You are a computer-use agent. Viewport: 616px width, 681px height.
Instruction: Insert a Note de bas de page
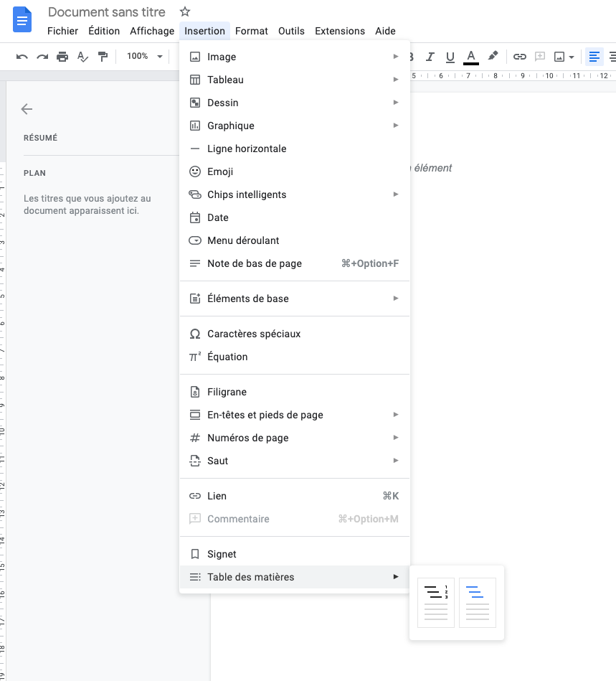pyautogui.click(x=294, y=263)
